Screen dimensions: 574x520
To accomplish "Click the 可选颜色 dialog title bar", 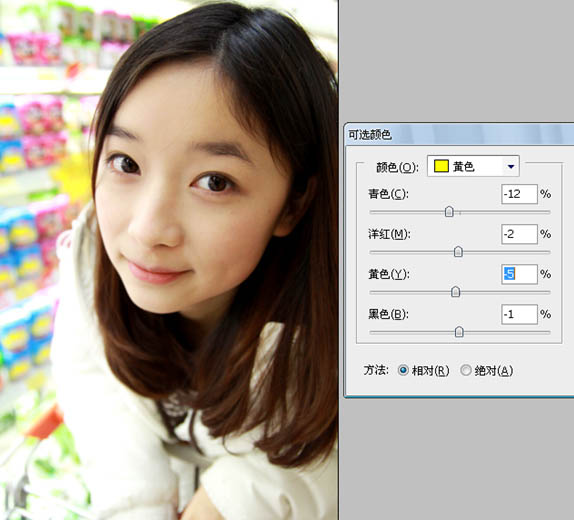I will point(459,134).
